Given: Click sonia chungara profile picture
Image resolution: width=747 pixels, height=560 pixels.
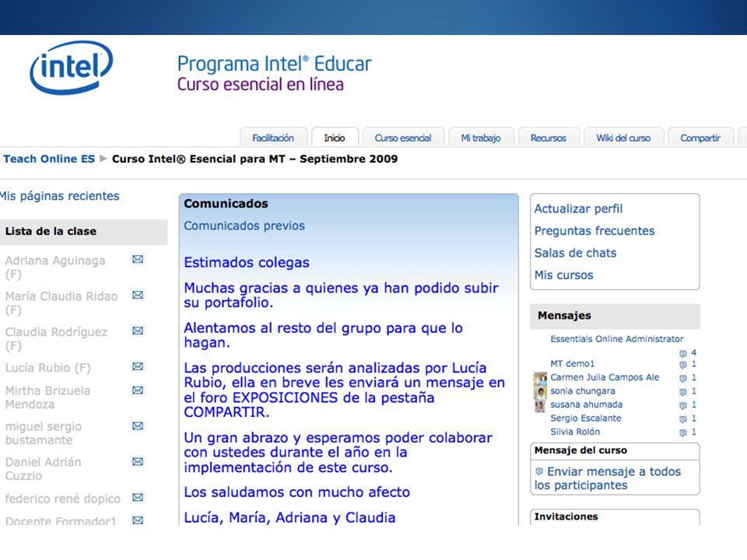Looking at the screenshot, I should click(540, 392).
